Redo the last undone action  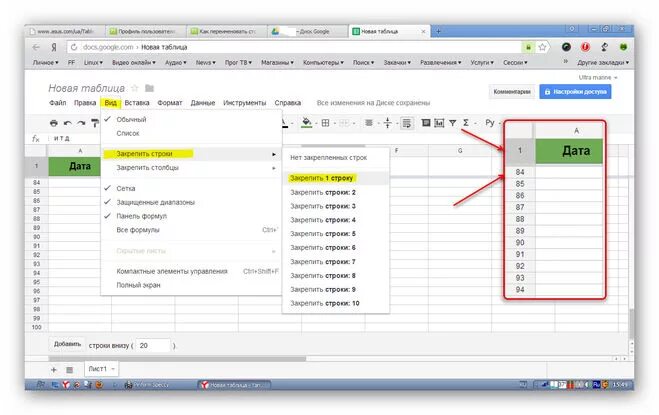coord(81,123)
